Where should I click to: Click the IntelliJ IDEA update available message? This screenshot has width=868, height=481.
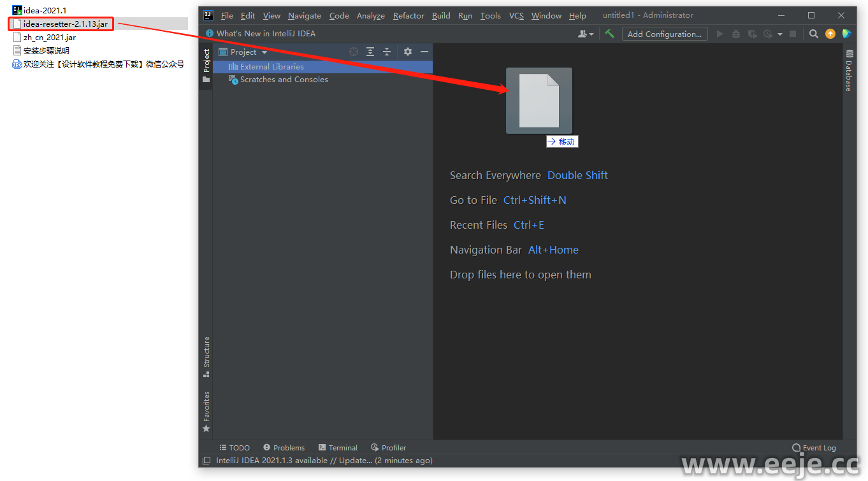pos(324,461)
